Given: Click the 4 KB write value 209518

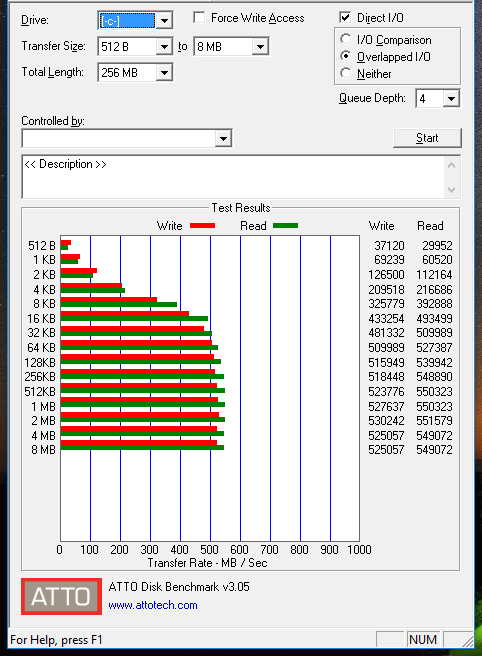Looking at the screenshot, I should (386, 290).
